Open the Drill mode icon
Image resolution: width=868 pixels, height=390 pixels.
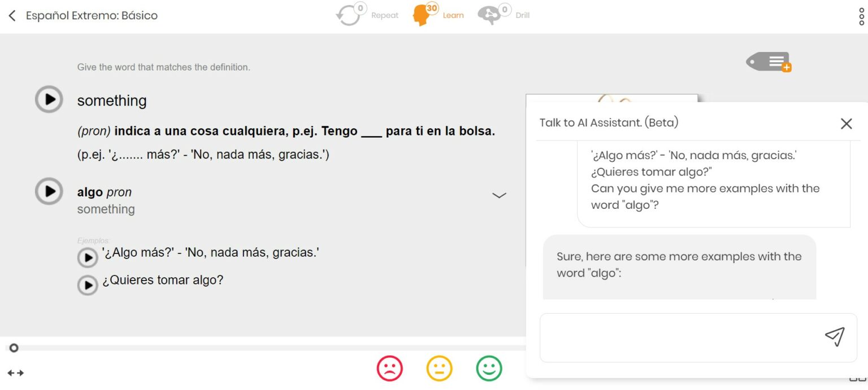point(490,14)
